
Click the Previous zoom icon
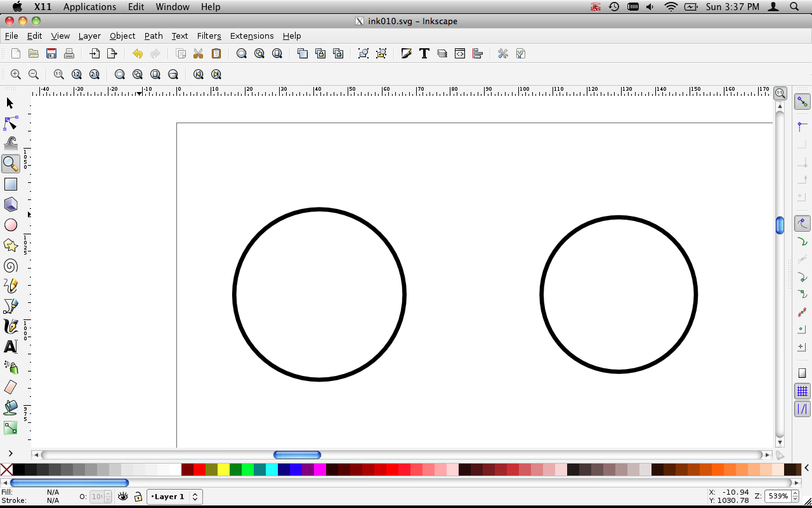199,74
